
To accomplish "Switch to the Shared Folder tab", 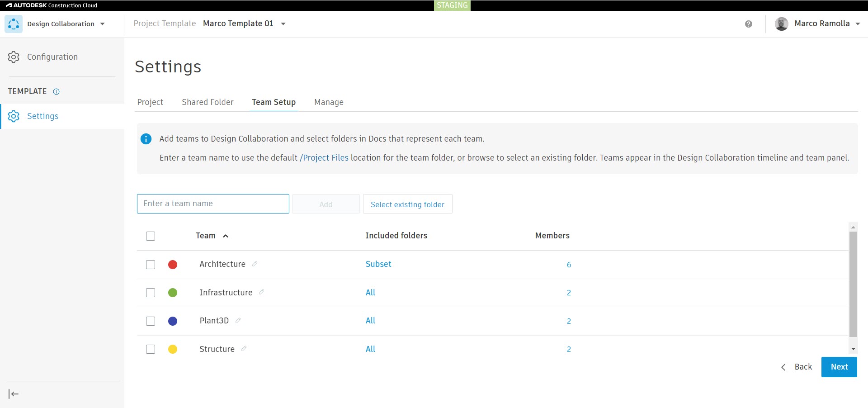I will (208, 102).
